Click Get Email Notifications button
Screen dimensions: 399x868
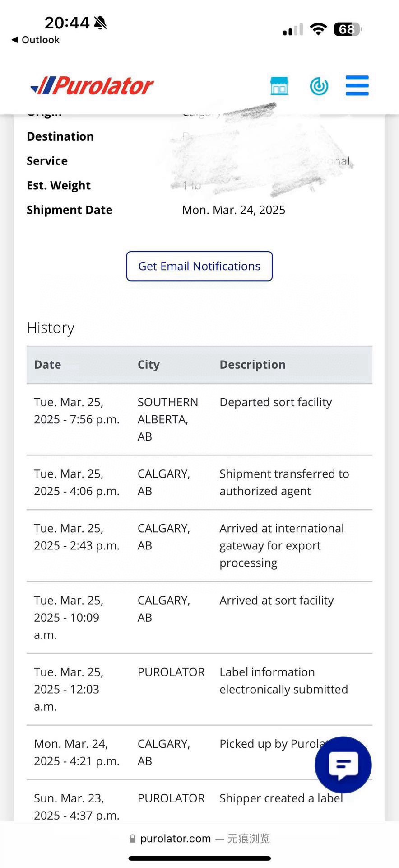point(199,266)
